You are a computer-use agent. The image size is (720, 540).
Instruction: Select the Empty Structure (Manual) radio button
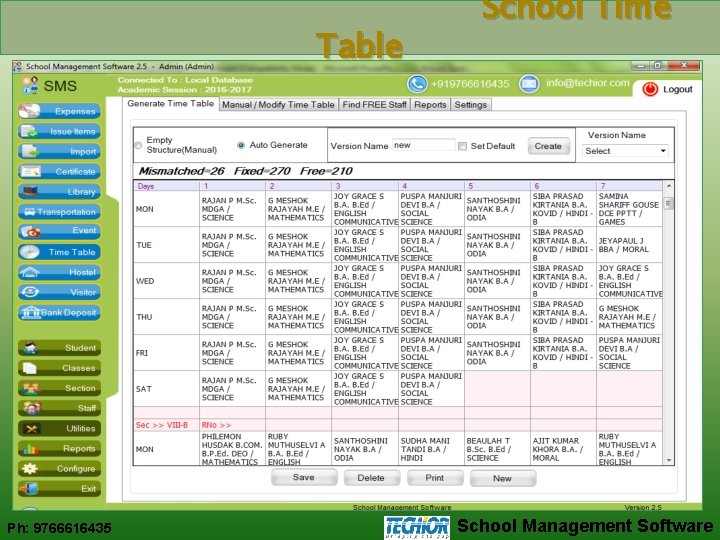point(138,146)
